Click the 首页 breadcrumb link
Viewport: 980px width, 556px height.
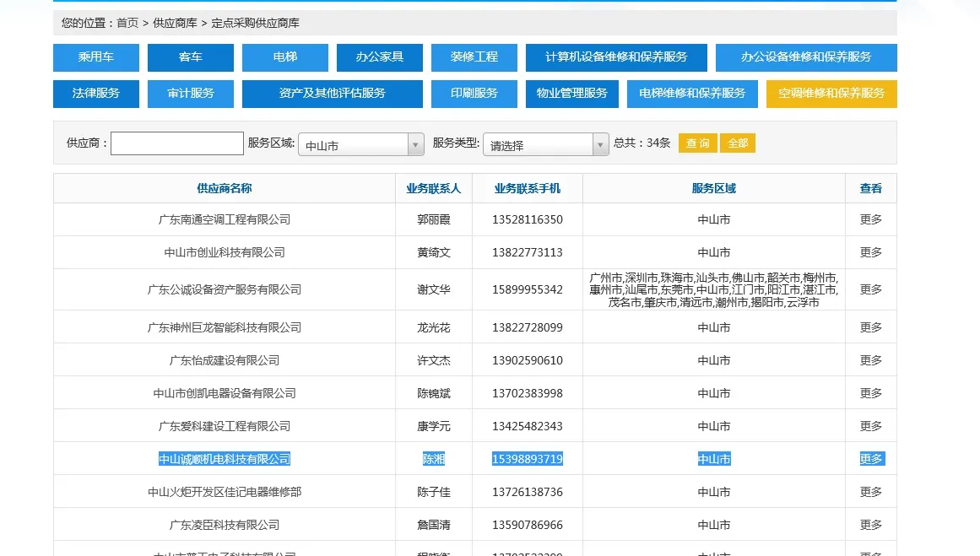click(127, 23)
